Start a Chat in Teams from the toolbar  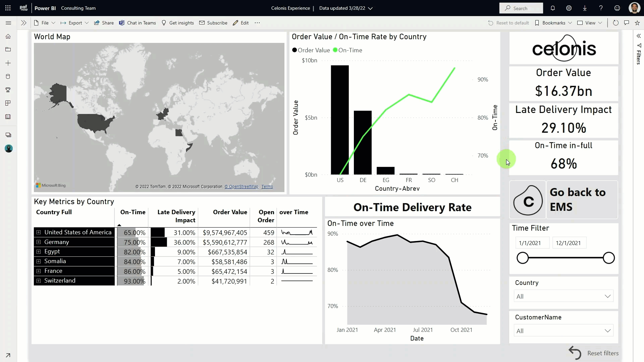[138, 22]
